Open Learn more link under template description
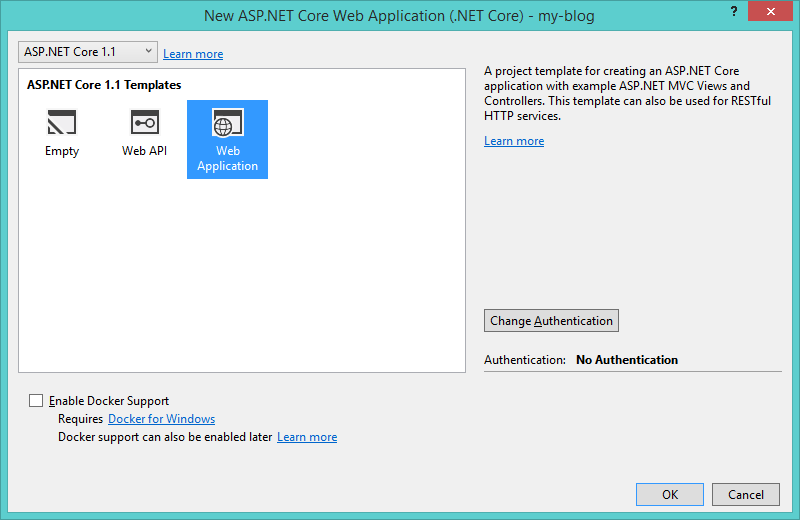This screenshot has width=800, height=520. 514,141
